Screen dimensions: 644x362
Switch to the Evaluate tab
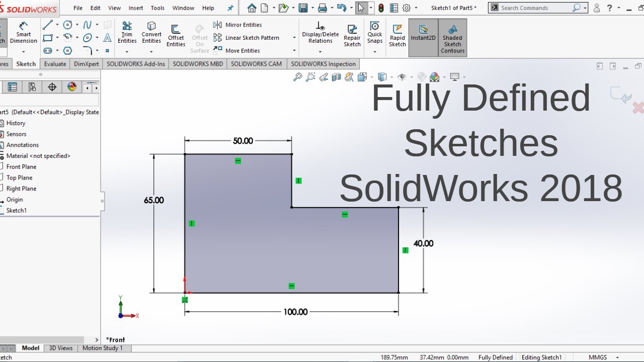[55, 64]
